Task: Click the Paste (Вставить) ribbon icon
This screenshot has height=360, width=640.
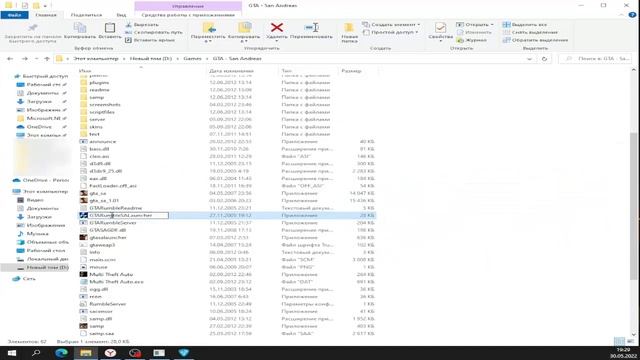Action: click(x=110, y=28)
